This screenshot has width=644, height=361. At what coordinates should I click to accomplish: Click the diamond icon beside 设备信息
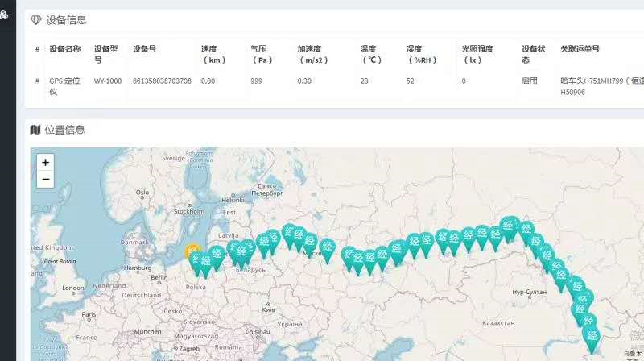pos(36,20)
